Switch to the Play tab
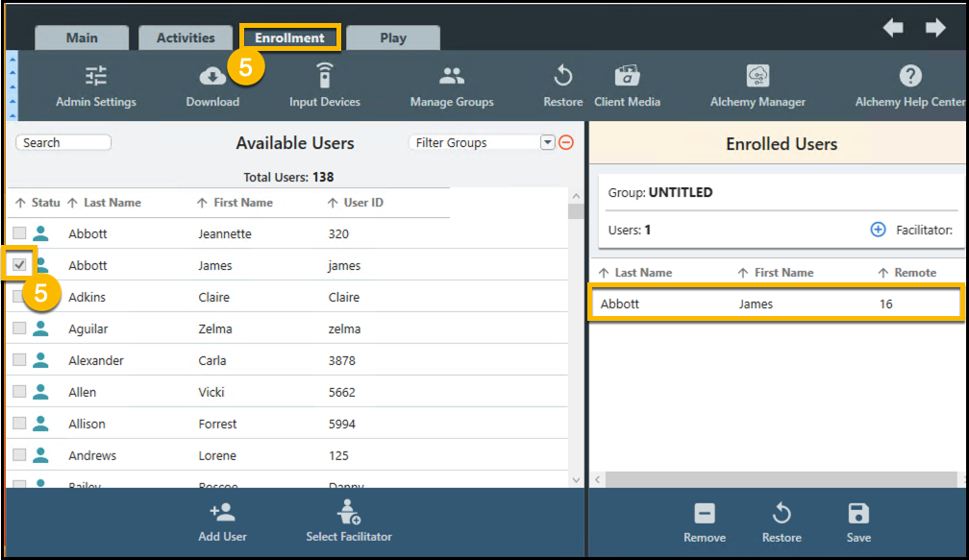Viewport: 969px width, 560px height. click(x=393, y=38)
